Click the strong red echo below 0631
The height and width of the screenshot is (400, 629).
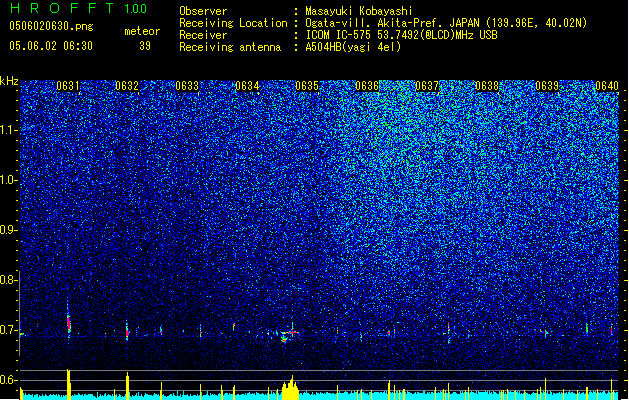click(69, 322)
